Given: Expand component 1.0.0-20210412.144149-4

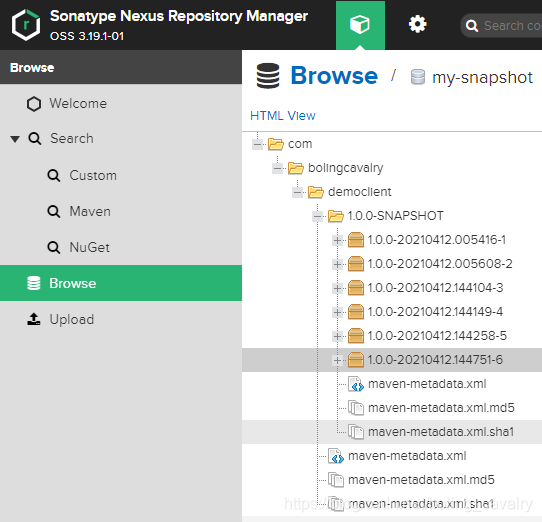Looking at the screenshot, I should [337, 312].
